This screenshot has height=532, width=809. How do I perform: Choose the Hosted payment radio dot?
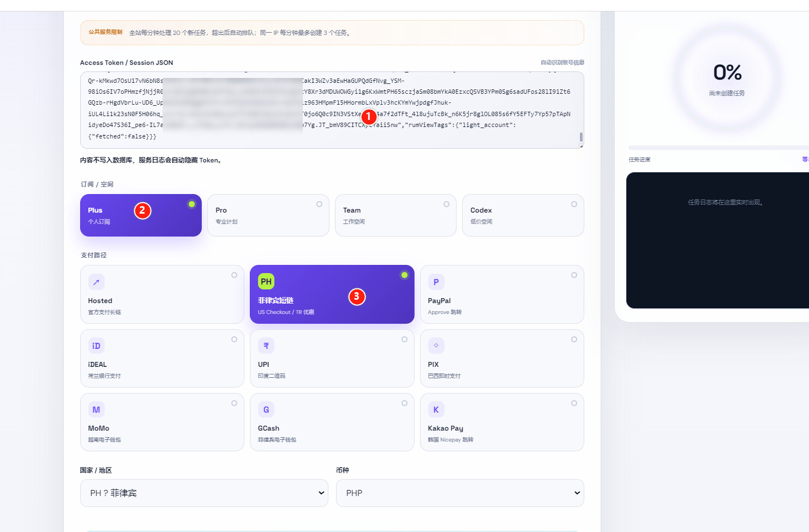pyautogui.click(x=234, y=275)
